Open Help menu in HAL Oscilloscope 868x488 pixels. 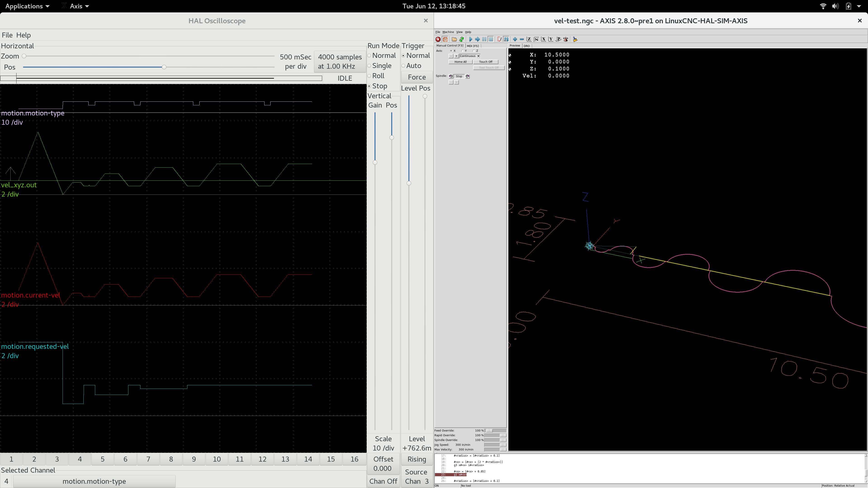pyautogui.click(x=23, y=35)
